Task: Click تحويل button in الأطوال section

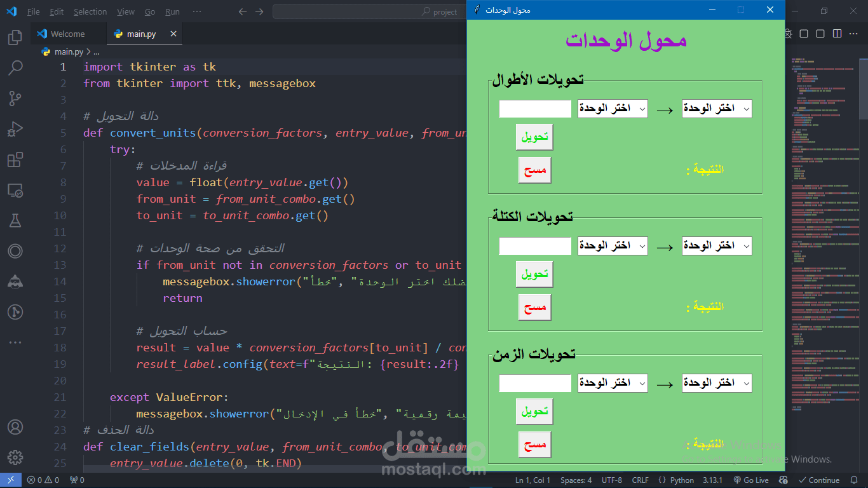Action: coord(534,137)
